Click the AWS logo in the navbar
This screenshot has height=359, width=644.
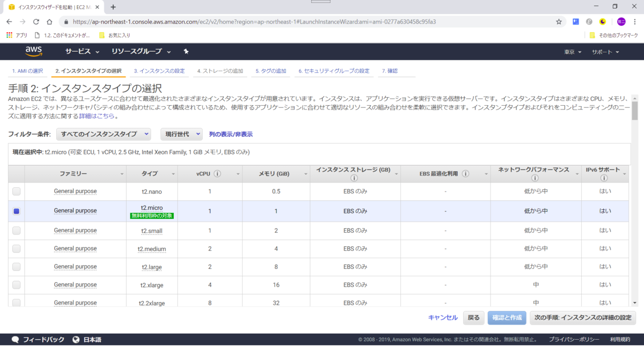[x=33, y=52]
